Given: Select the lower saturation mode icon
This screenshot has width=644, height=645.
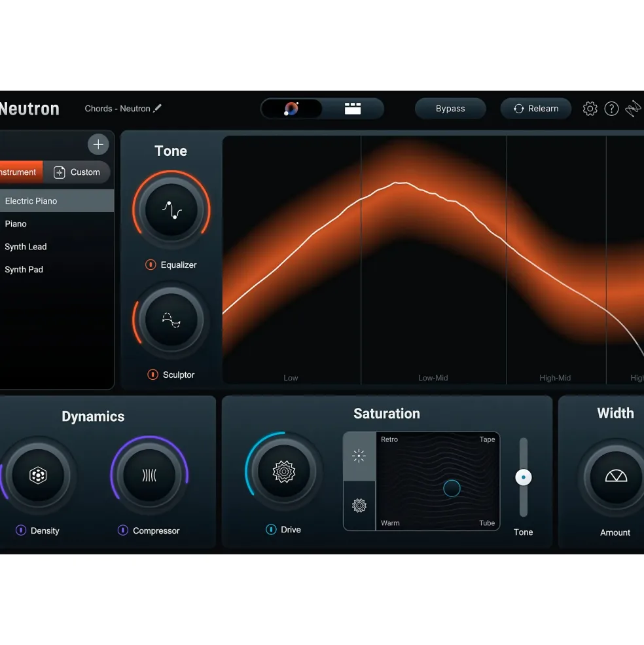Looking at the screenshot, I should pyautogui.click(x=359, y=506).
